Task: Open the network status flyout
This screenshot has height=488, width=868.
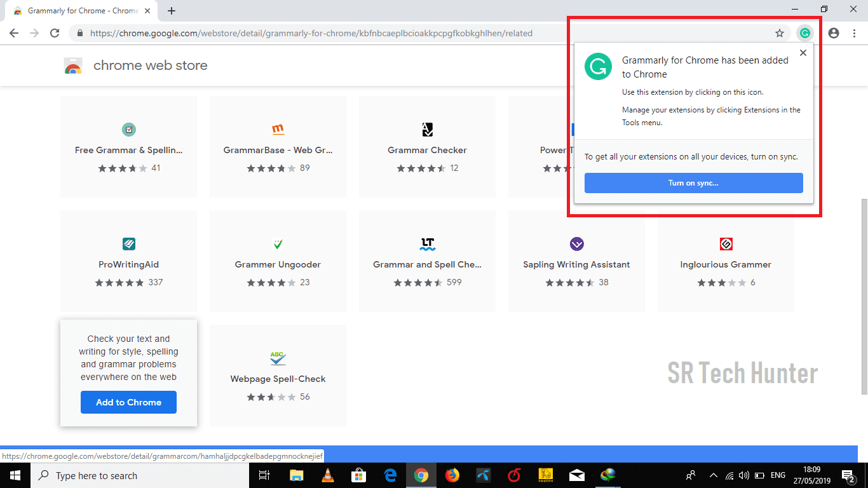Action: tap(728, 475)
